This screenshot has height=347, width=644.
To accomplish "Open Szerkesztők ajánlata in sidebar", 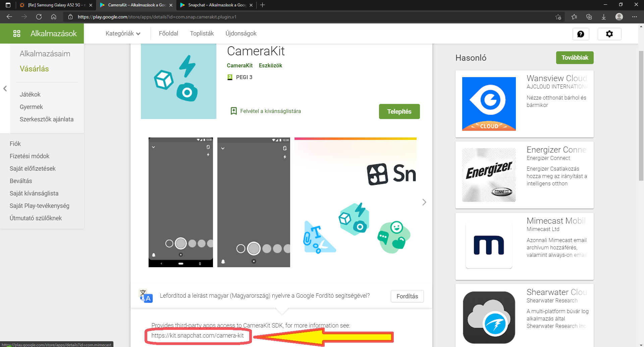I will pos(47,119).
